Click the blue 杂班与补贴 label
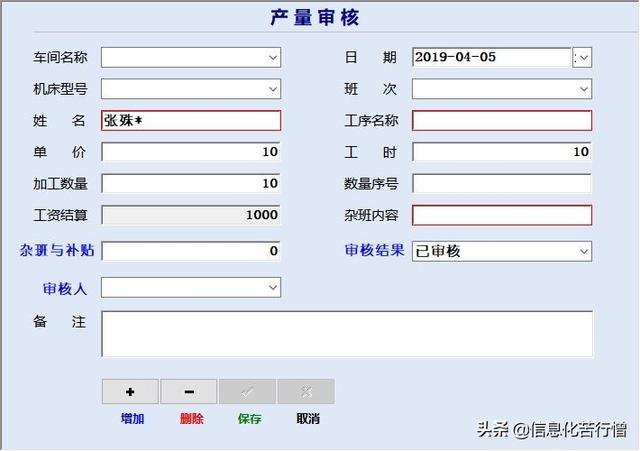640x451 pixels. point(57,250)
